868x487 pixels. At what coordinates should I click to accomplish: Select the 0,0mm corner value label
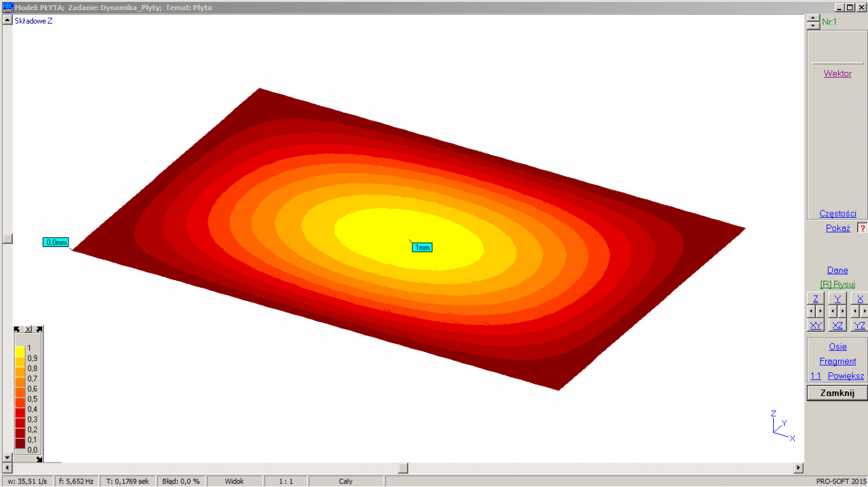coord(56,242)
